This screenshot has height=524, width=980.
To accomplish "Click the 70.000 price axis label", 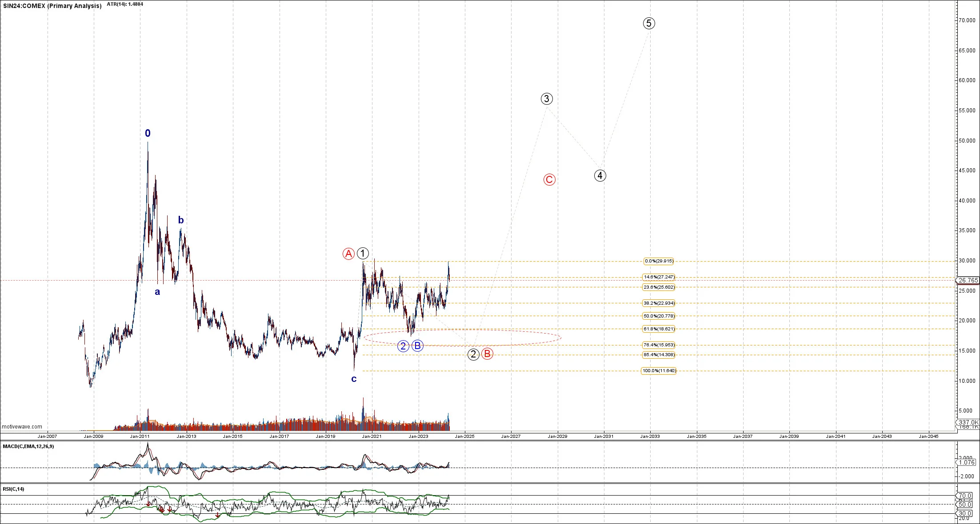I will [x=967, y=20].
